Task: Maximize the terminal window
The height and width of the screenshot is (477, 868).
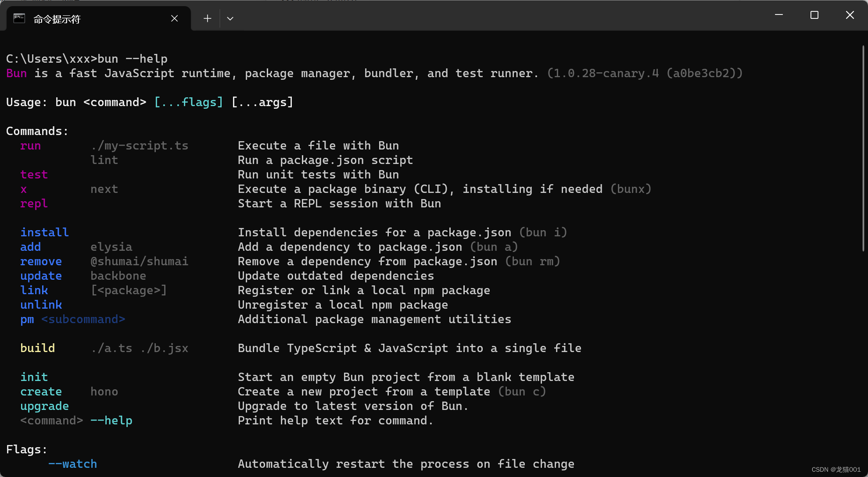Action: pyautogui.click(x=814, y=15)
